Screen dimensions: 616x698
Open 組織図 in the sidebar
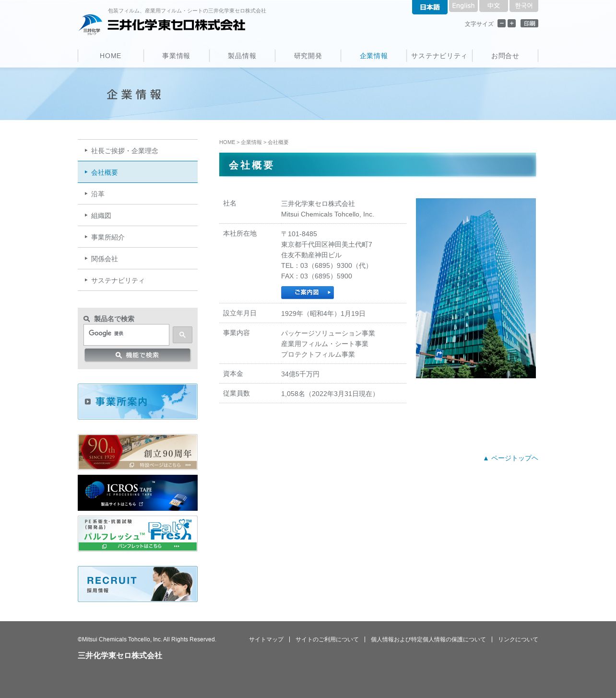(x=138, y=216)
